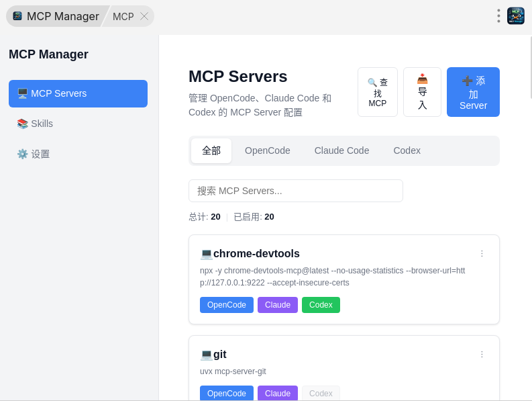Screen dimensions: 532x401
Task: Toggle Claude for git server
Action: pyautogui.click(x=278, y=393)
